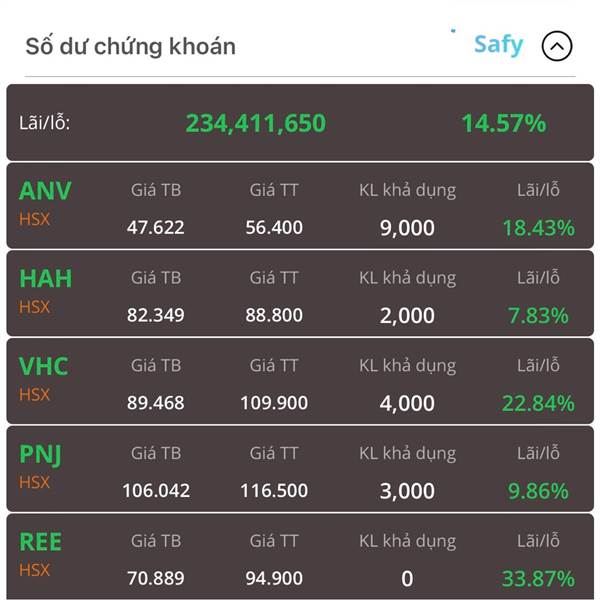Click the total profit percentage 14.57%
The image size is (600, 600).
coord(503,124)
